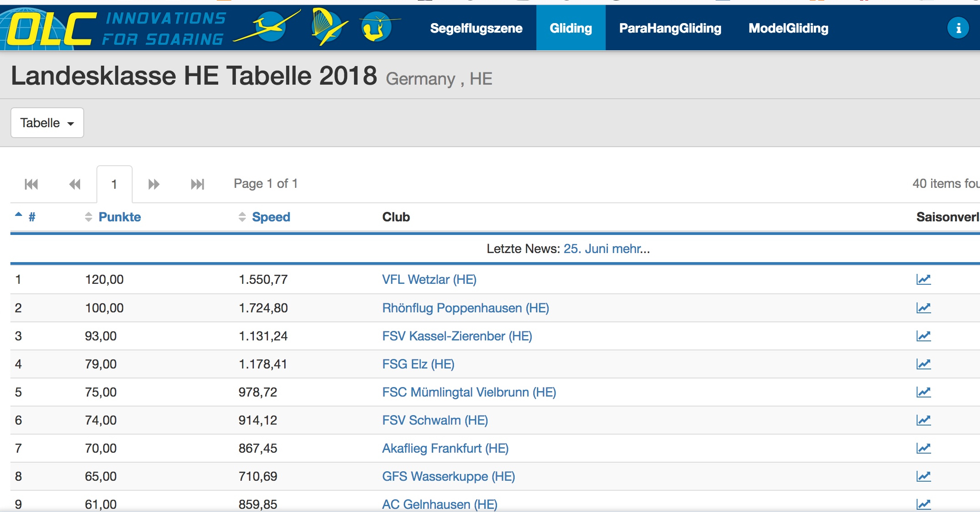
Task: Click the OLC Innovations for Soaring logo
Action: [x=113, y=28]
